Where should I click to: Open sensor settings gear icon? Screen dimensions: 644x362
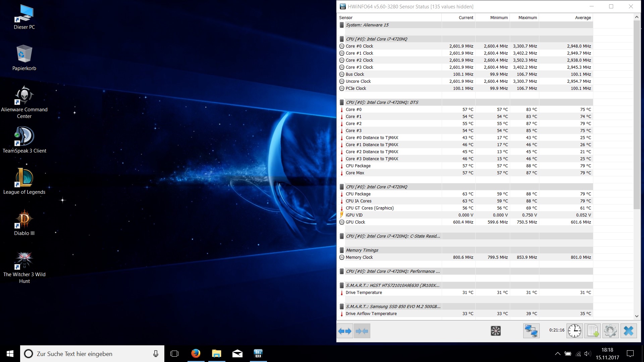point(610,331)
